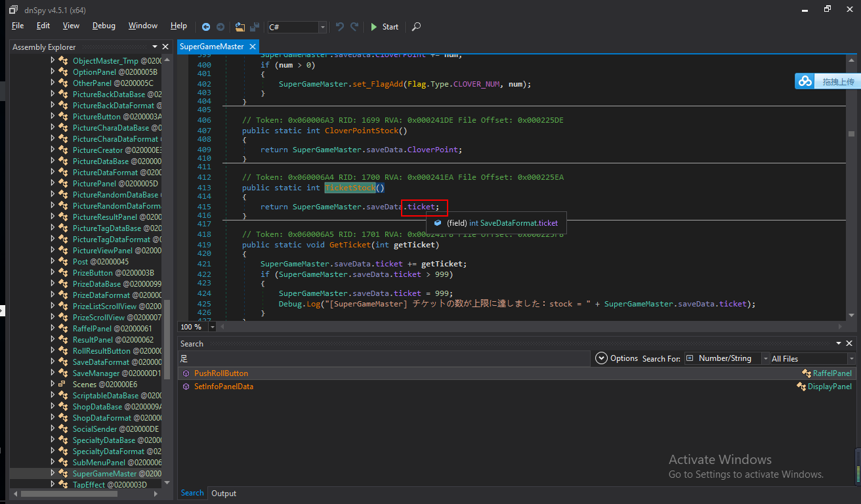The image size is (861, 504).
Task: Click the DisplayPanel link in results
Action: coord(829,387)
